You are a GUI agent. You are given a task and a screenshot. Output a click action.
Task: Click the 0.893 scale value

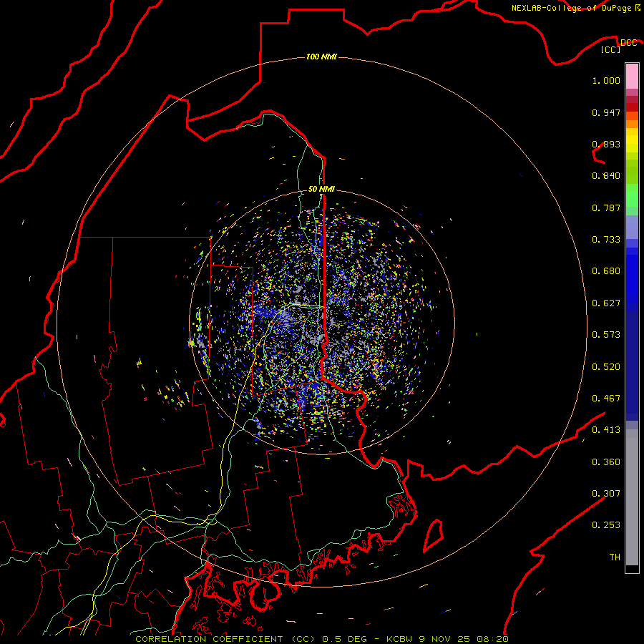606,144
